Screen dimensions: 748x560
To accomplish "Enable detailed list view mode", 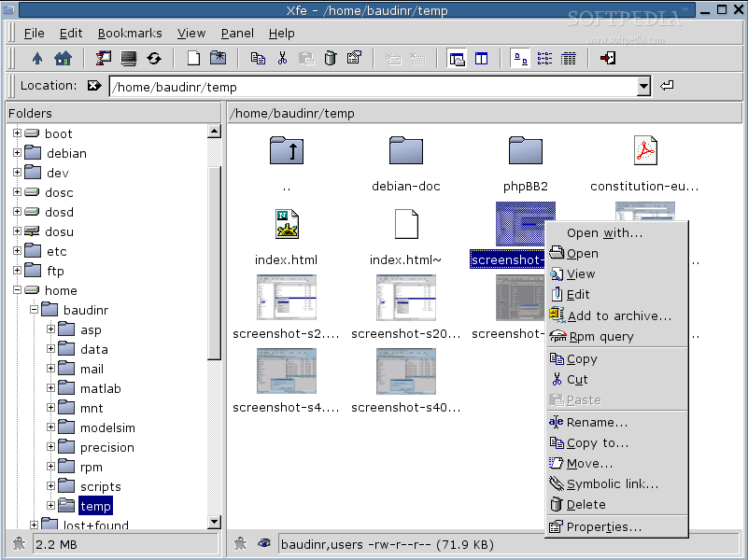I will click(569, 59).
